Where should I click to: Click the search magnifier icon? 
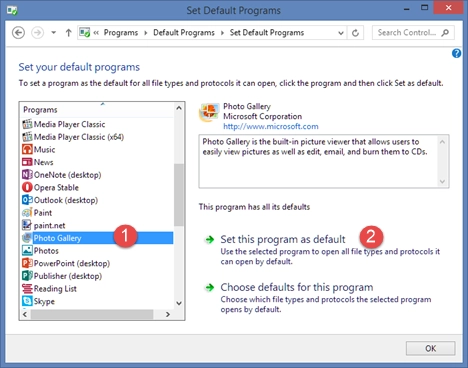tap(445, 33)
